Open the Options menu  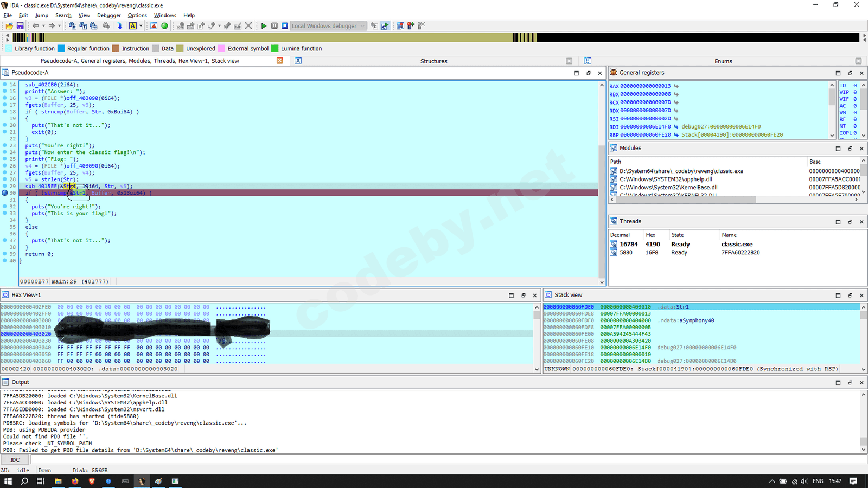[x=137, y=15]
